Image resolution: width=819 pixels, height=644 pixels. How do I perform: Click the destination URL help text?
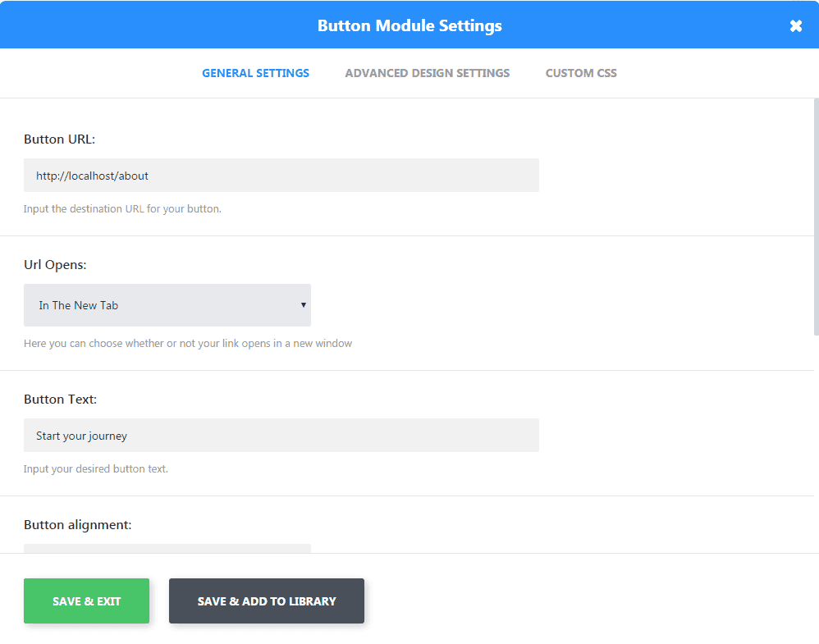[x=122, y=209]
